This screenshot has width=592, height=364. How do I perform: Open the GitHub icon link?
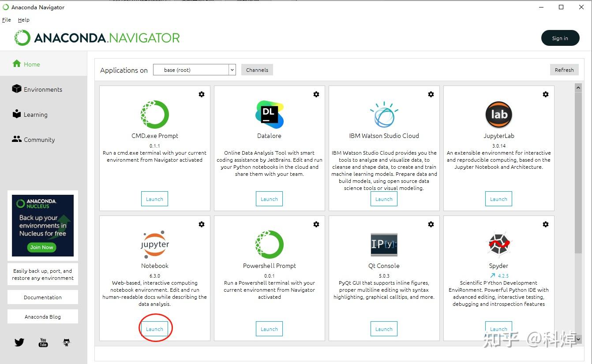[67, 342]
